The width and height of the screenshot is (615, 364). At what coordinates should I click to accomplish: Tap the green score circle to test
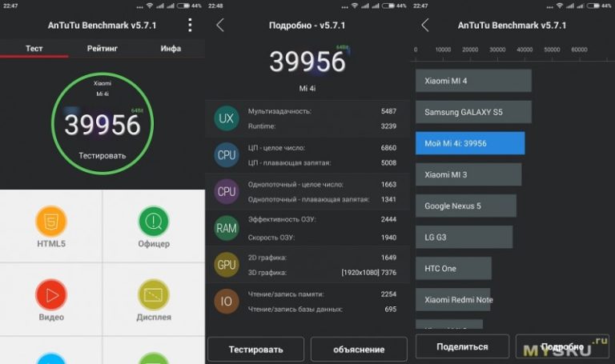pyautogui.click(x=102, y=126)
